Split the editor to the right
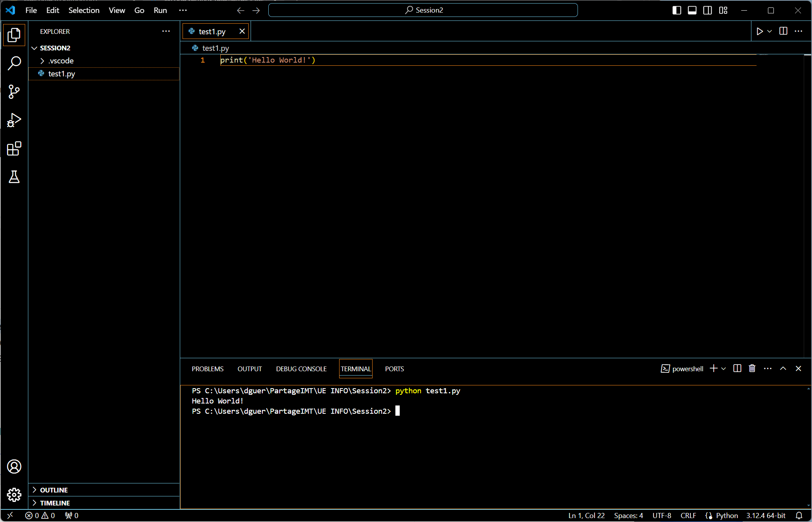The image size is (812, 522). (x=783, y=31)
